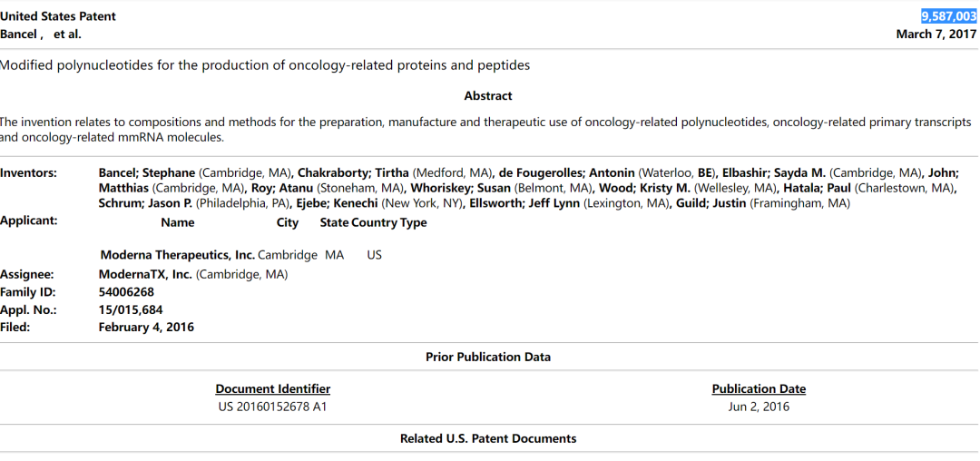Click the Document Identifier column header
The height and width of the screenshot is (461, 980).
[272, 388]
